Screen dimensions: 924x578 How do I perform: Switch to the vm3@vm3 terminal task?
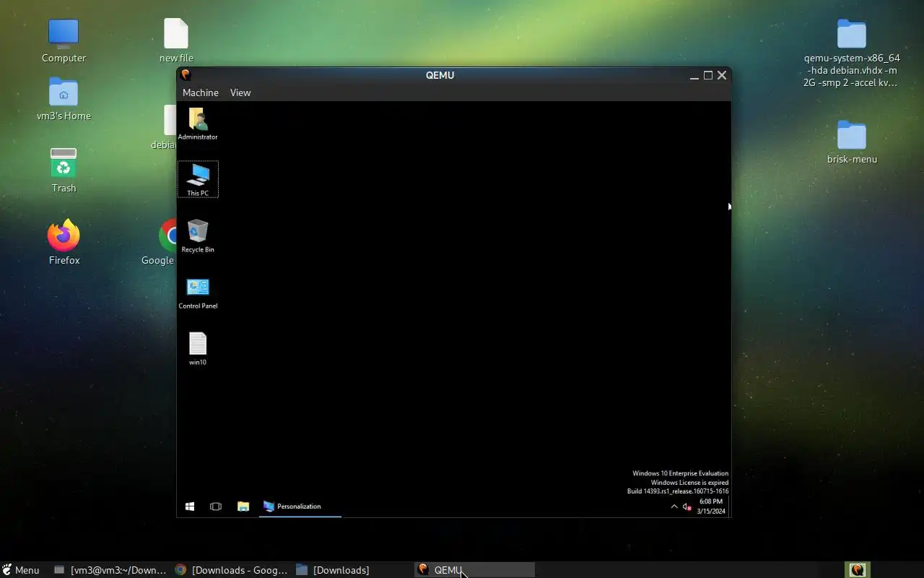pyautogui.click(x=110, y=570)
